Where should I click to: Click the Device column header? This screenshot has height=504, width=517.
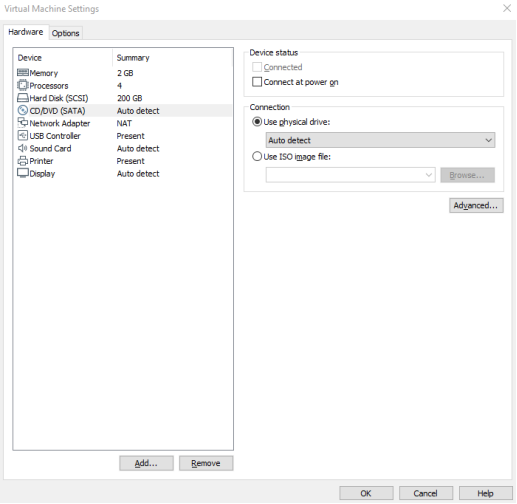pos(30,58)
